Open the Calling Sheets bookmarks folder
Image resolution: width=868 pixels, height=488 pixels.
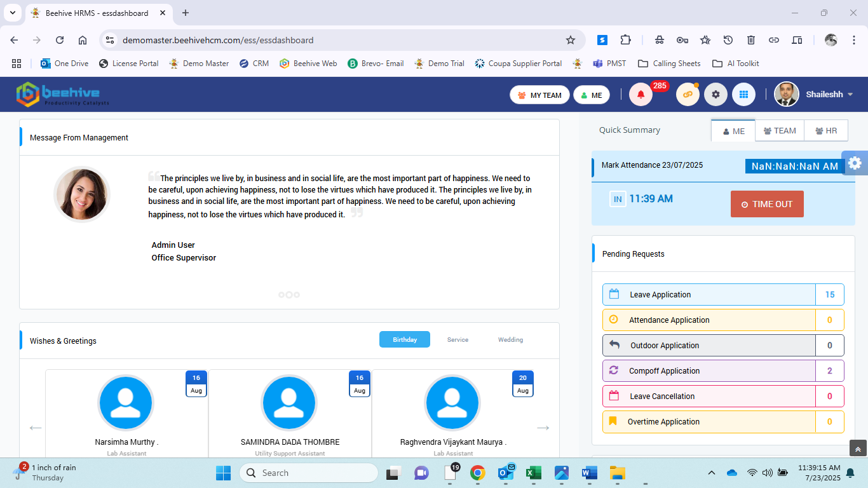point(668,63)
